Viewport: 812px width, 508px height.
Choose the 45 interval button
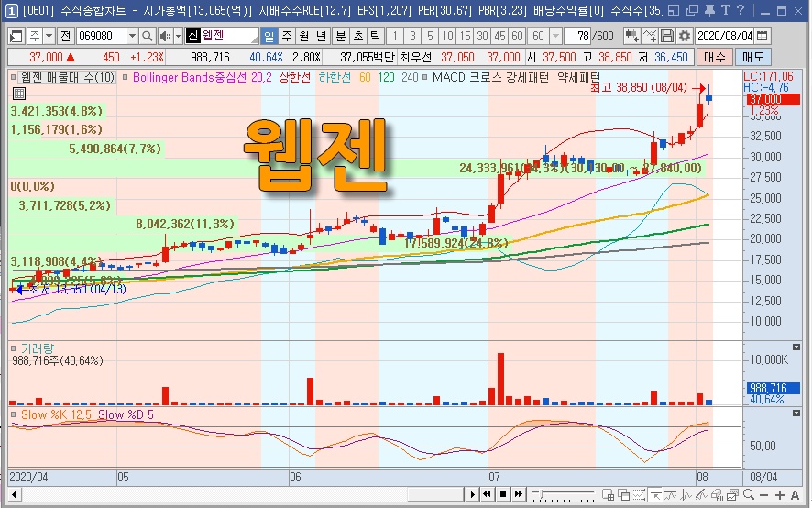(x=499, y=36)
